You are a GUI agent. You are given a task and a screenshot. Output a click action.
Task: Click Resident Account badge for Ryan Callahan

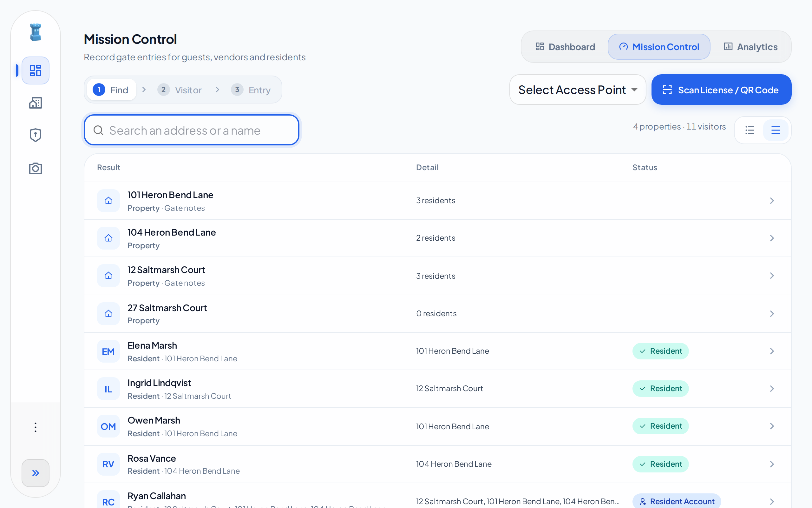(677, 501)
